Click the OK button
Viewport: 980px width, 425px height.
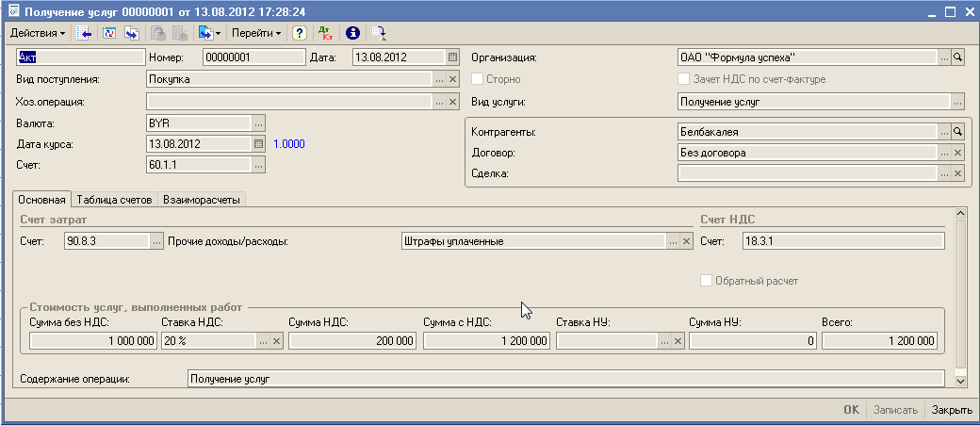851,410
